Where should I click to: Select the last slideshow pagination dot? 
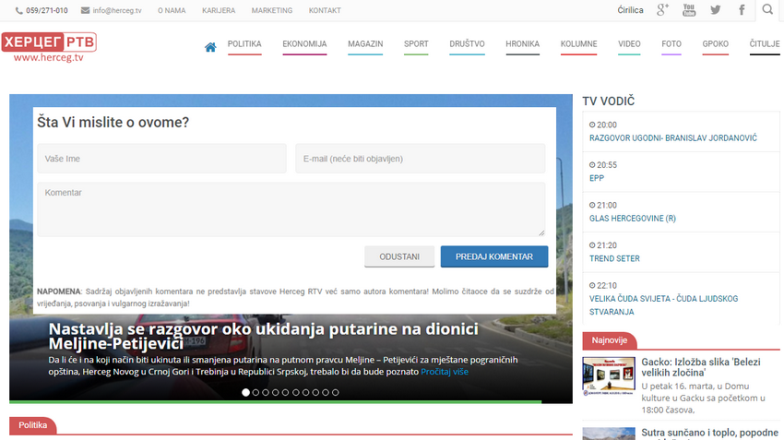[335, 392]
